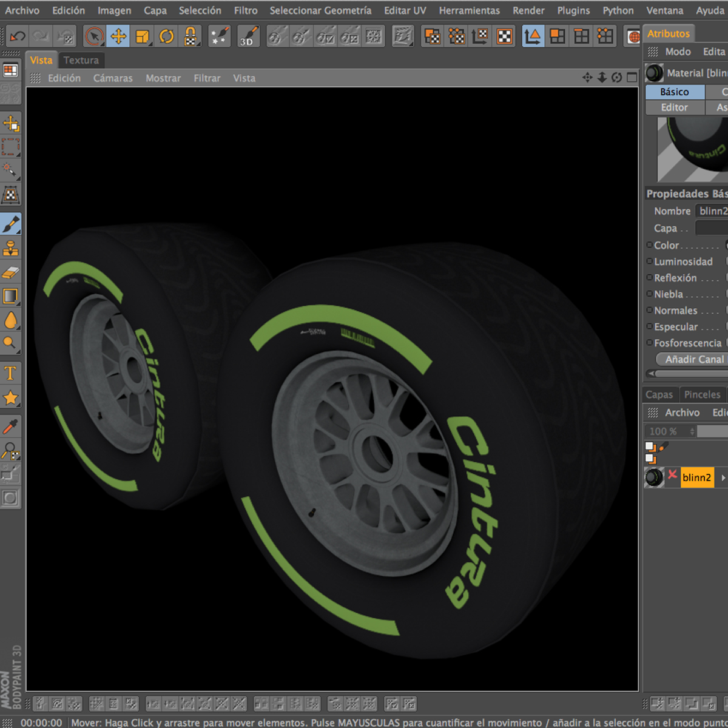Switch to the Textura tab

tap(81, 60)
